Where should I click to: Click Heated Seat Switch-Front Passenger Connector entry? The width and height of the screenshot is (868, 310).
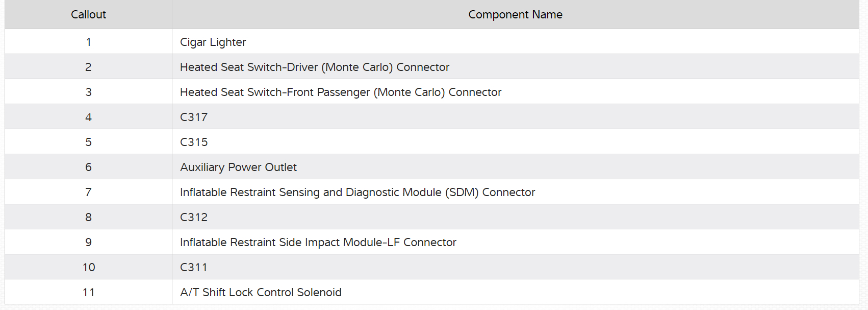click(340, 92)
